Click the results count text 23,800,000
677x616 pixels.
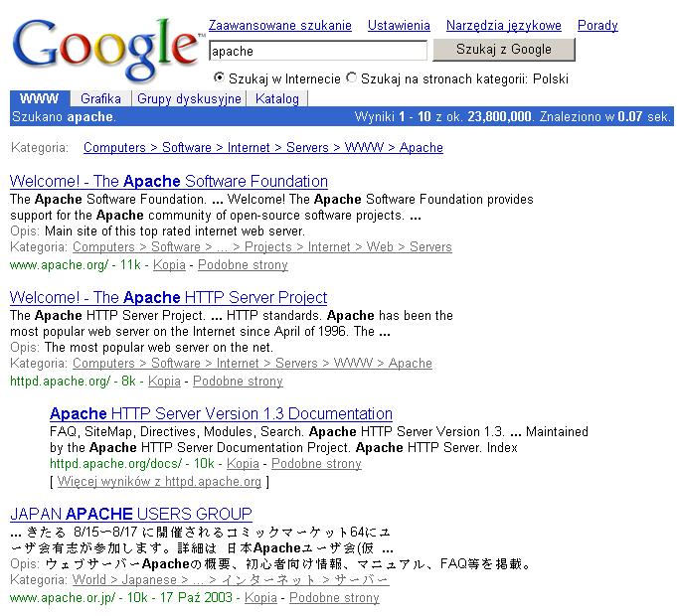point(499,116)
